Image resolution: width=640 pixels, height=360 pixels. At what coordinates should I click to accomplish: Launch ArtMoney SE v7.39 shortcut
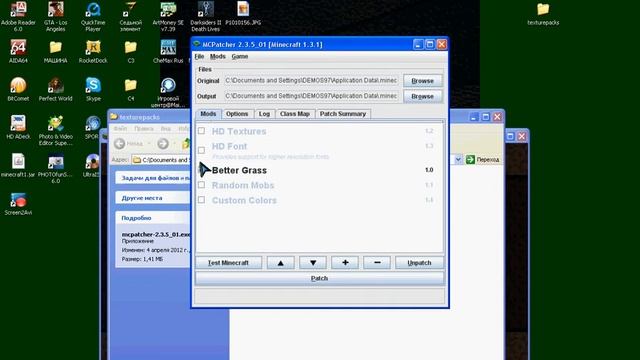(x=168, y=16)
